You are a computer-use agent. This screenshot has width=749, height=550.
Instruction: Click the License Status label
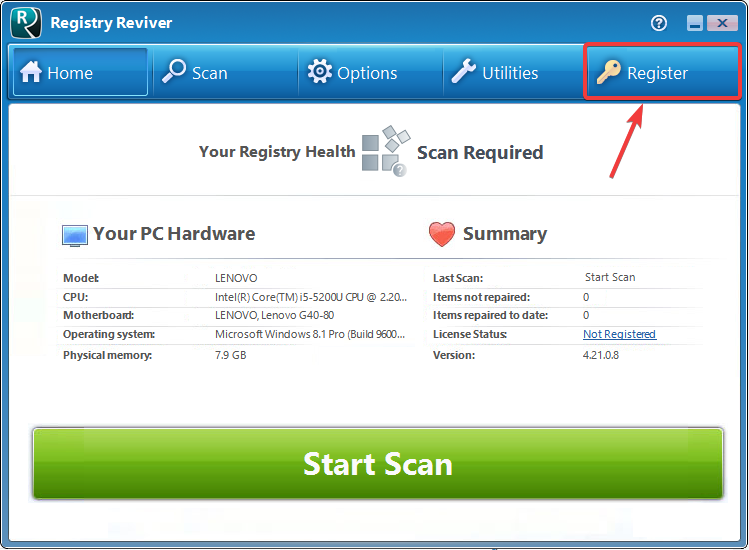[x=470, y=334]
